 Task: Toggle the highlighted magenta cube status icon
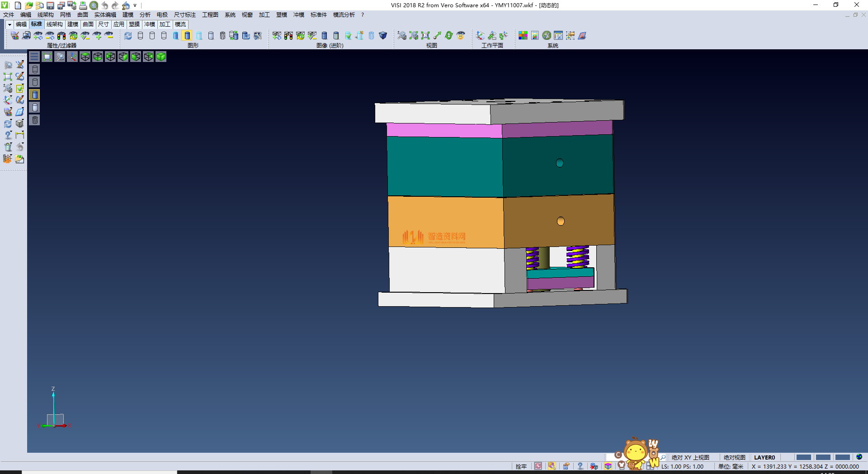608,466
